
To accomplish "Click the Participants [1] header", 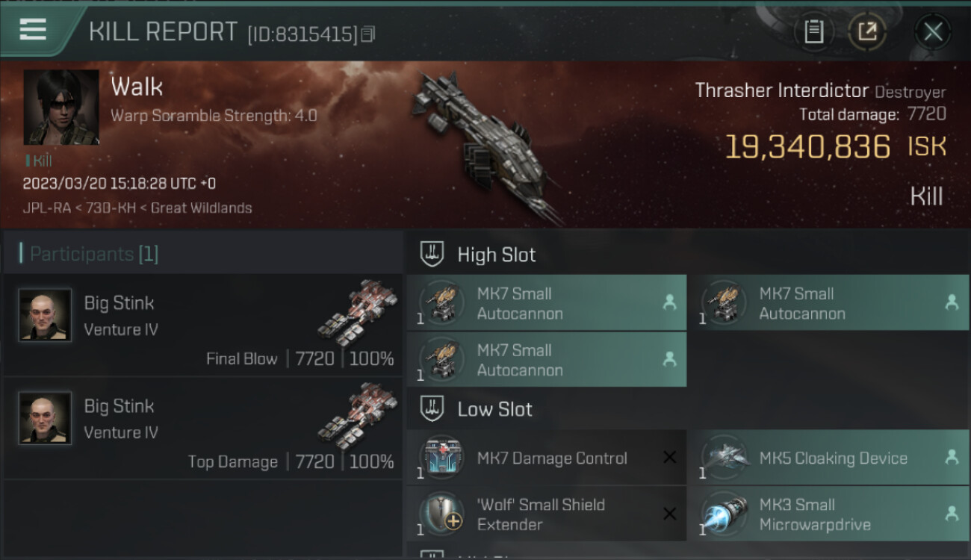I will 94,254.
